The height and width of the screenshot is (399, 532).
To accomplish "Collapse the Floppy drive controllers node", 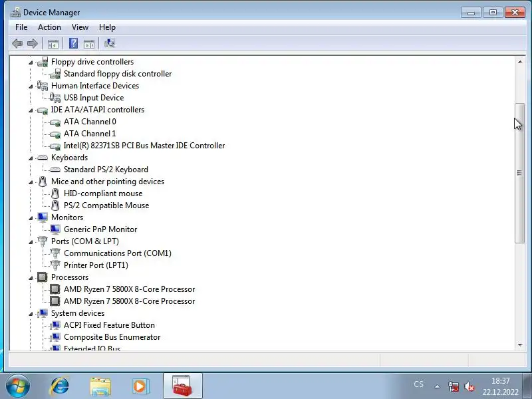I will point(31,63).
